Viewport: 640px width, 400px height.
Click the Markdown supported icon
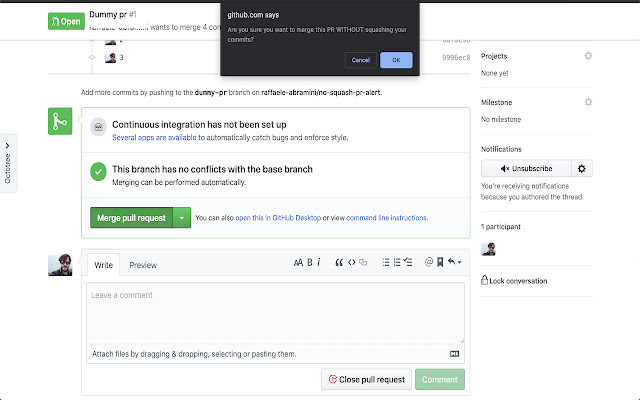click(x=454, y=354)
